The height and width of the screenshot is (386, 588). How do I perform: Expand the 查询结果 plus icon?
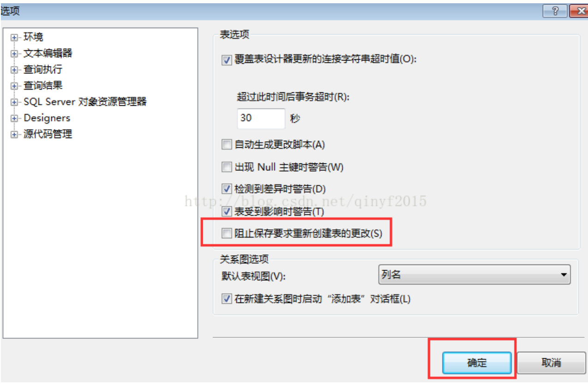pyautogui.click(x=14, y=86)
